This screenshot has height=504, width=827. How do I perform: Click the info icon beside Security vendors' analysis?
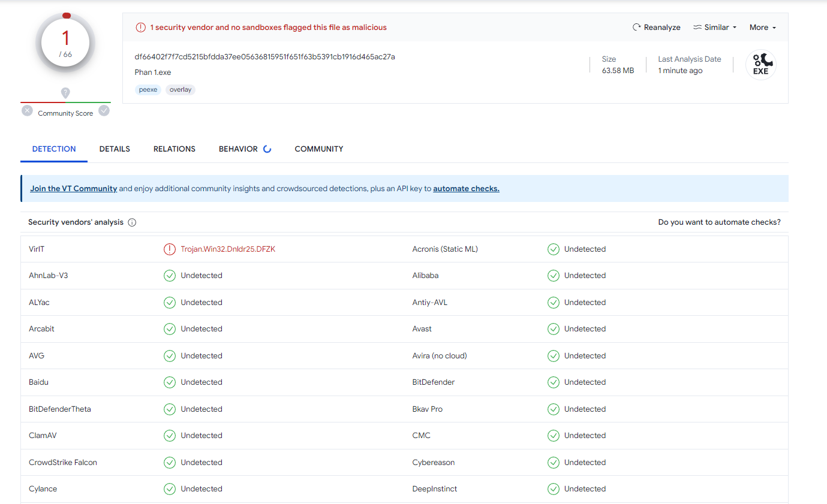(132, 222)
